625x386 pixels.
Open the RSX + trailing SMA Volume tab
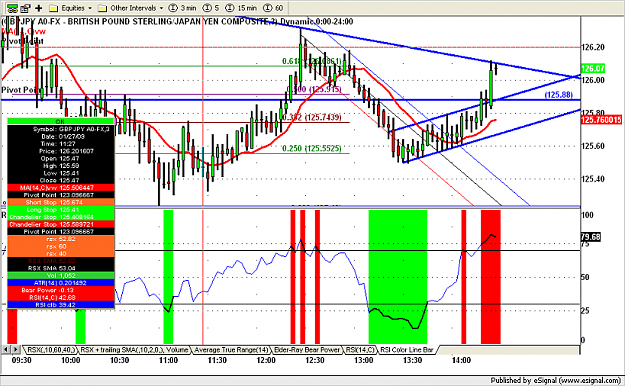point(134,350)
